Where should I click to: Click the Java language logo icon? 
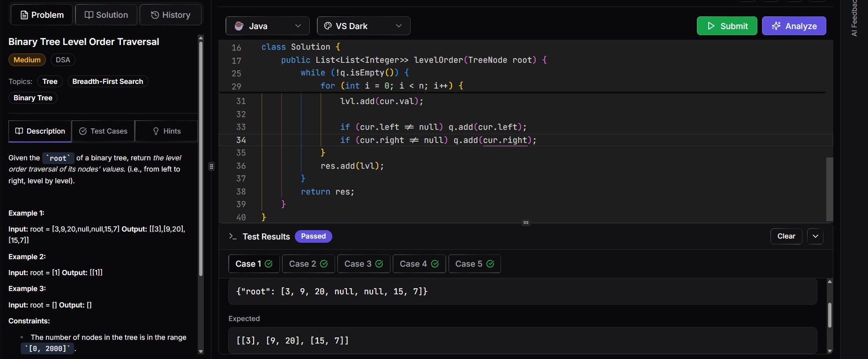239,26
